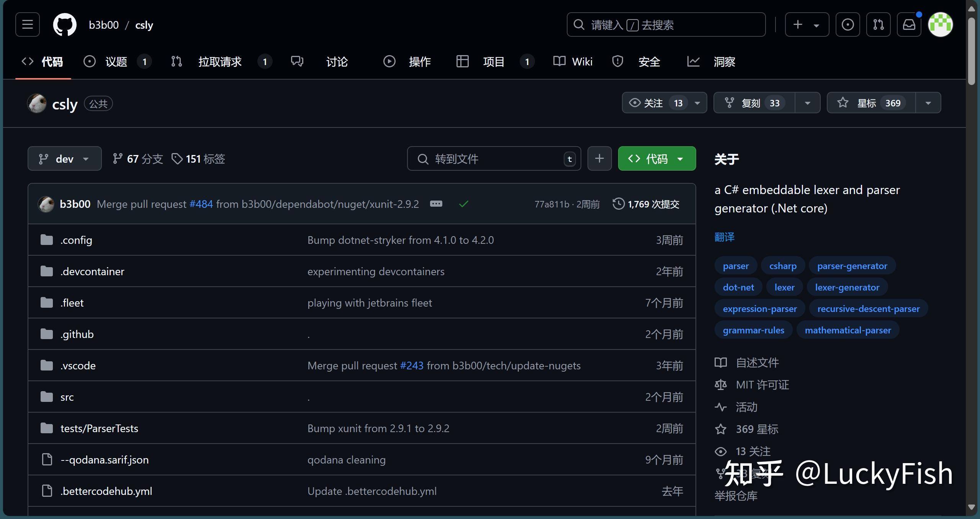
Task: Open the notifications inbox icon
Action: coord(909,25)
